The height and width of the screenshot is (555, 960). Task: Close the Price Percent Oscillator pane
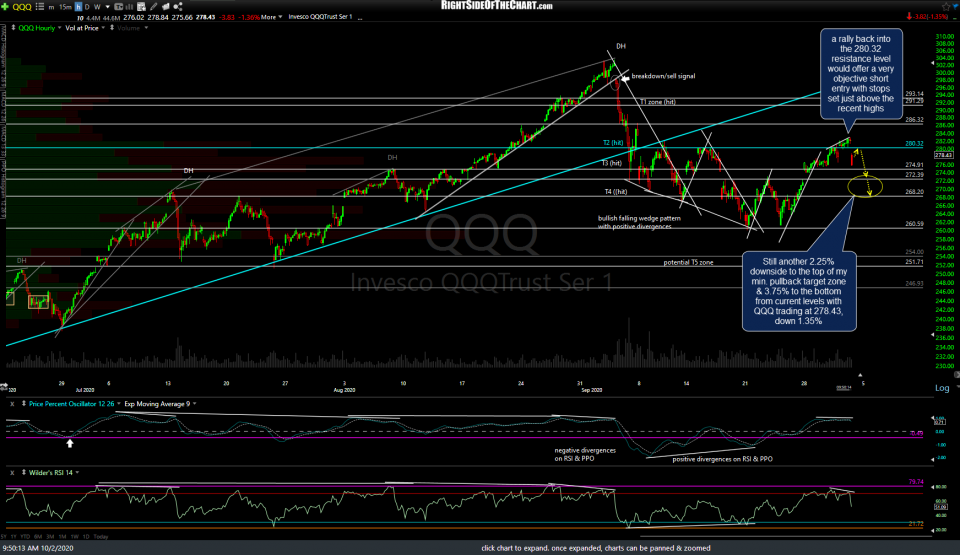tap(12, 404)
